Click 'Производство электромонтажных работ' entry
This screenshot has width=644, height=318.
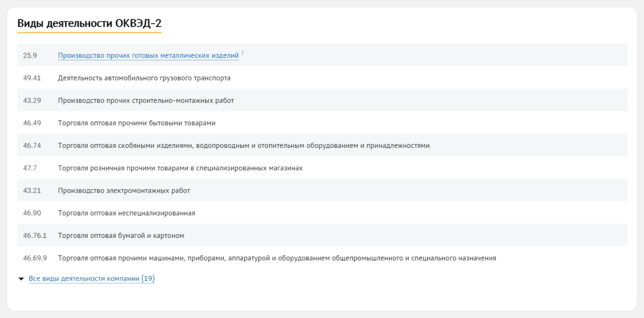(x=124, y=191)
